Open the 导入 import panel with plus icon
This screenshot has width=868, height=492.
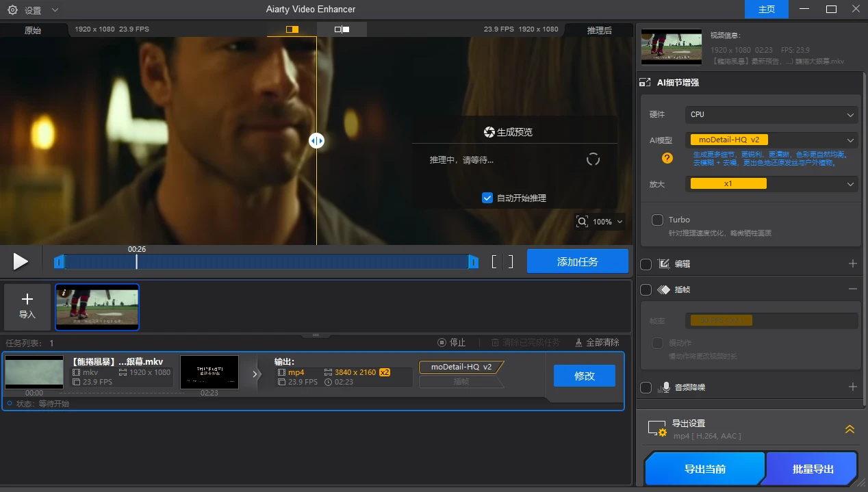click(x=27, y=307)
